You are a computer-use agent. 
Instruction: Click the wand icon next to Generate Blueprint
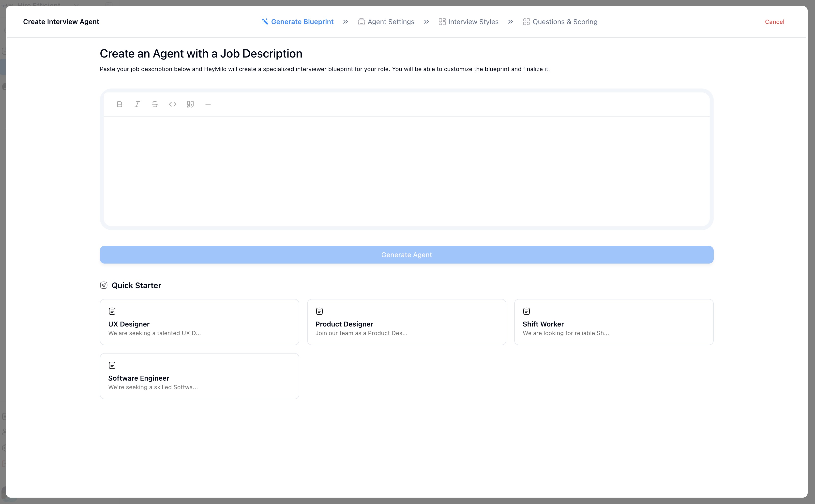tap(265, 21)
